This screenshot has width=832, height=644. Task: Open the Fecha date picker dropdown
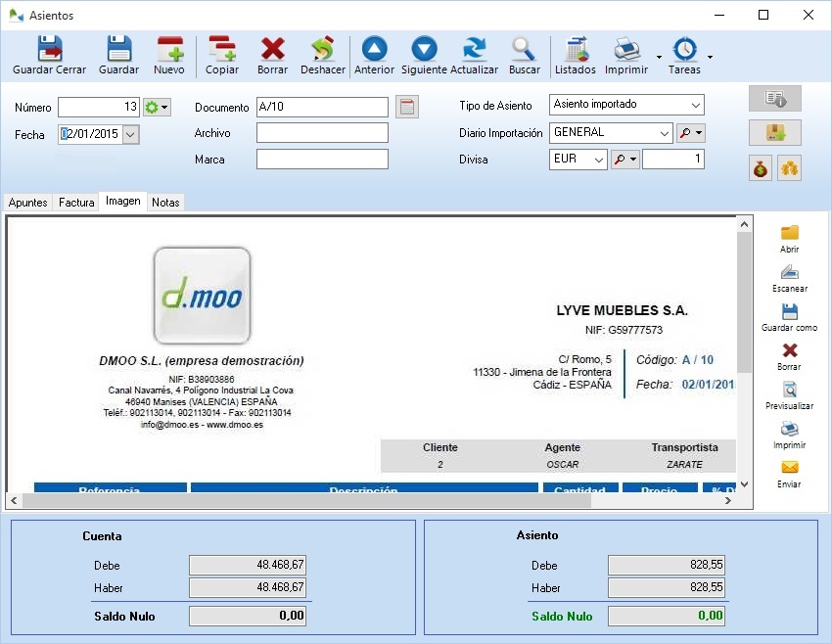click(x=131, y=135)
